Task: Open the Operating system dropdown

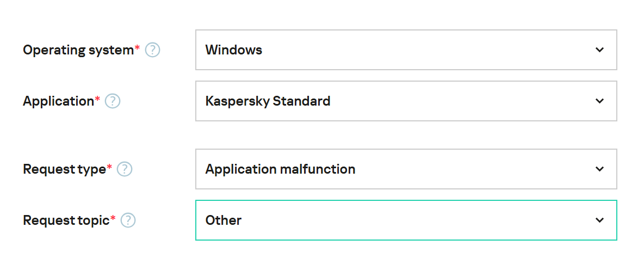Action: pyautogui.click(x=406, y=50)
